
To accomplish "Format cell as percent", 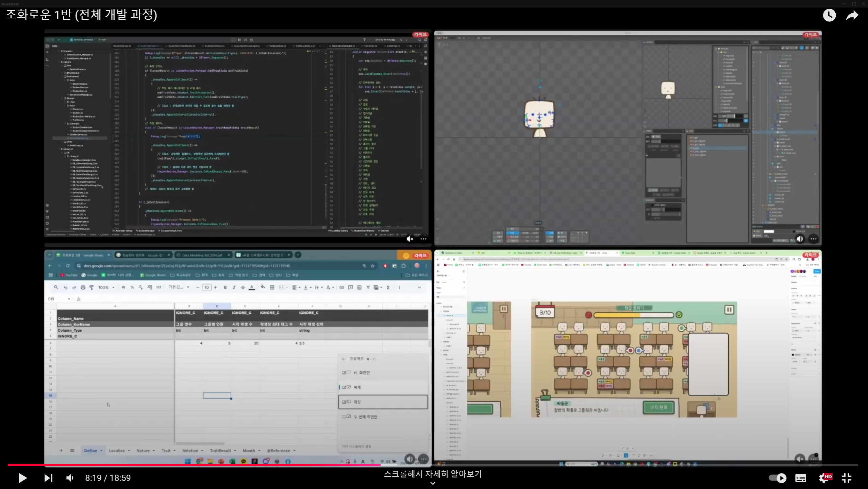I will point(132,287).
